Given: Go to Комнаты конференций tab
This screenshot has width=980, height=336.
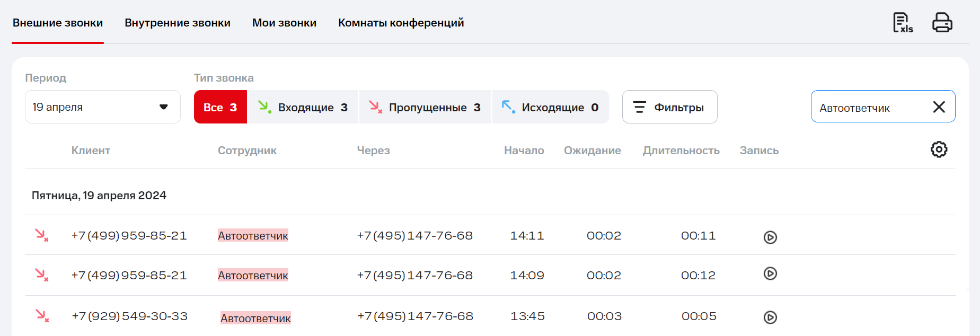Looking at the screenshot, I should [x=401, y=23].
